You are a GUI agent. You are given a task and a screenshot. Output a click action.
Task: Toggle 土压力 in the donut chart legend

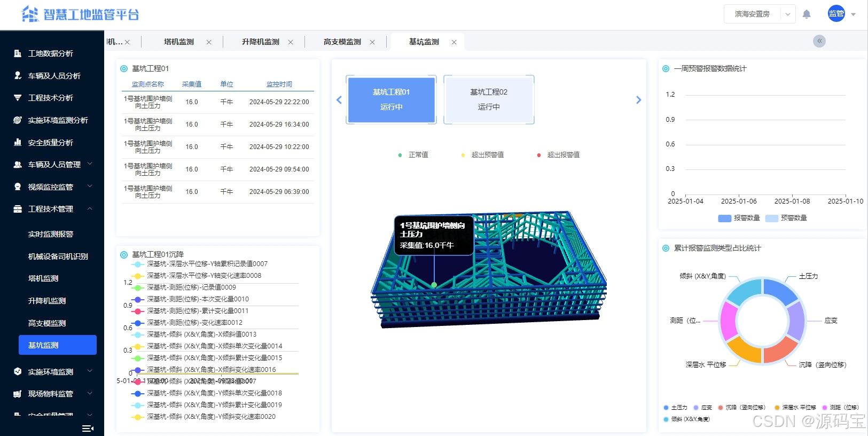pos(676,407)
